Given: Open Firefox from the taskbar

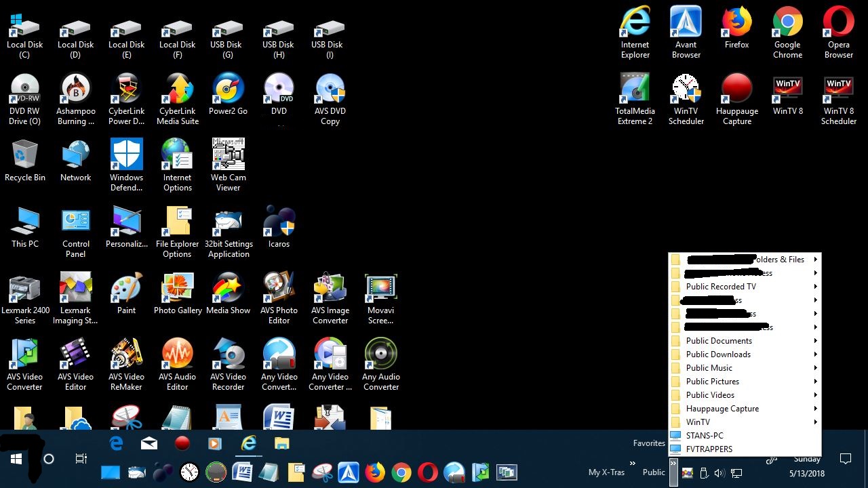Looking at the screenshot, I should point(374,472).
